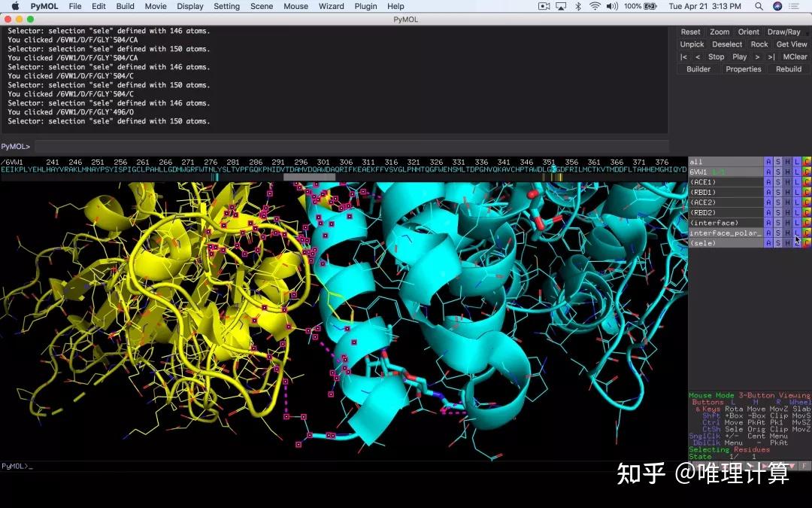Image resolution: width=812 pixels, height=508 pixels.
Task: Toggle visibility of all objects entry
Action: pos(726,162)
